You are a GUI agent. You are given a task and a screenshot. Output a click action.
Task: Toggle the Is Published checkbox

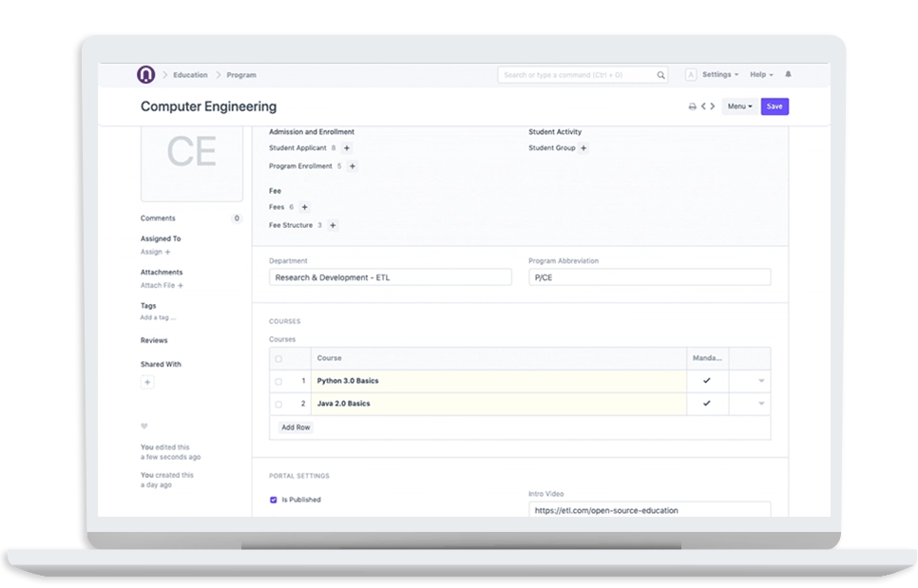(x=274, y=500)
